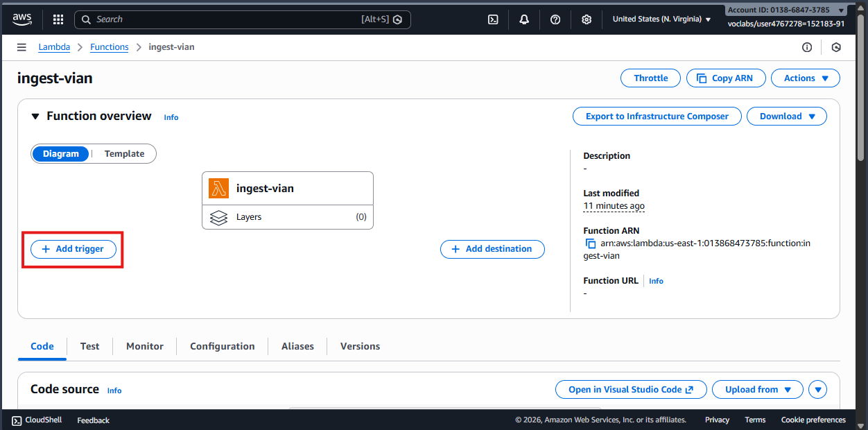Open the info panel circle icon
Image resolution: width=868 pixels, height=430 pixels.
[807, 47]
